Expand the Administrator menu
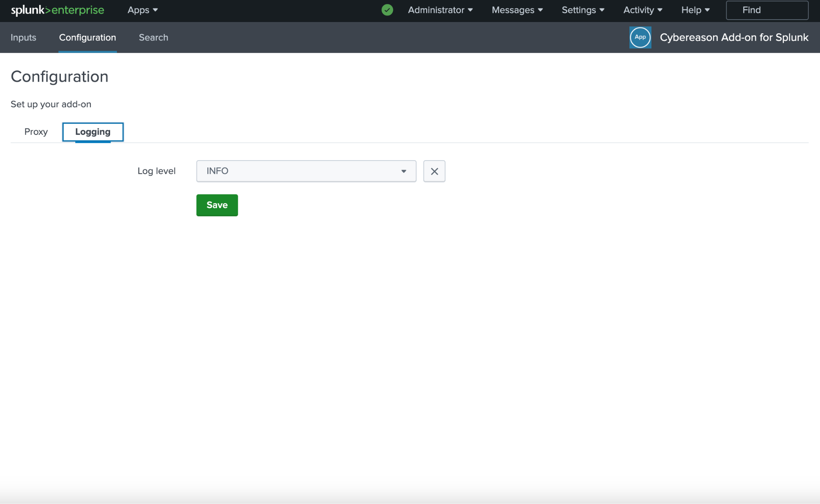The height and width of the screenshot is (504, 820). coord(440,10)
